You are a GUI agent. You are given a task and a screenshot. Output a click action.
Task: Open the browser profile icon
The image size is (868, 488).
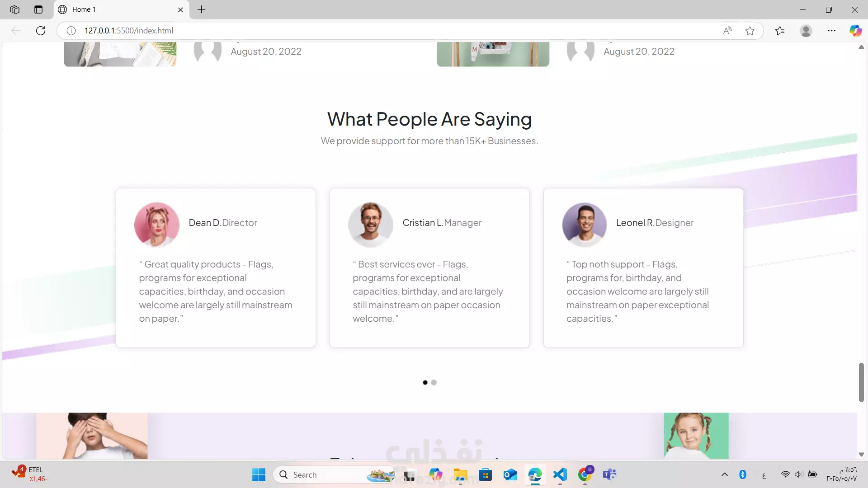tap(806, 31)
